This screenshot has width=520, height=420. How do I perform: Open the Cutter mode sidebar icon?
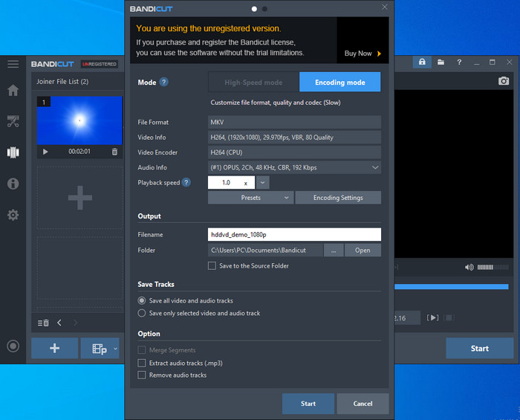click(13, 121)
